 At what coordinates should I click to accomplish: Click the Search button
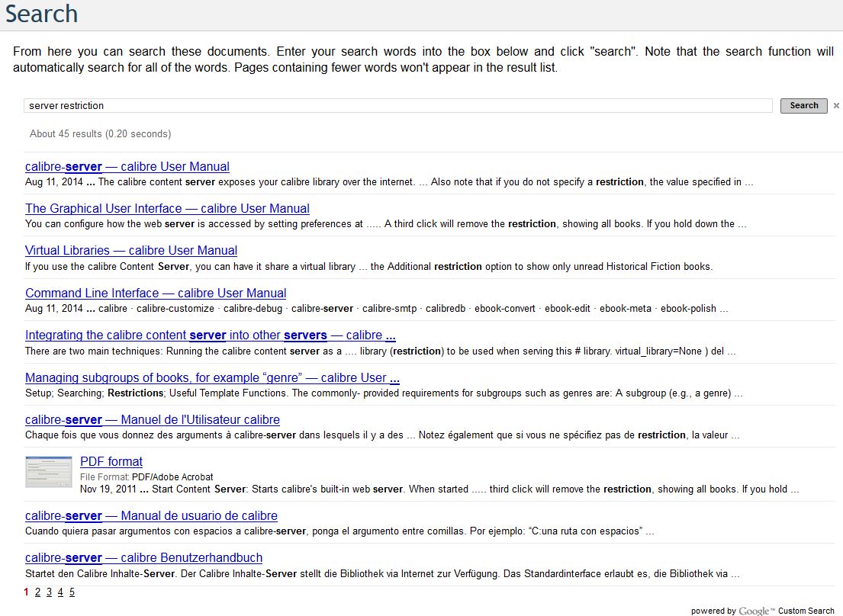tap(803, 106)
